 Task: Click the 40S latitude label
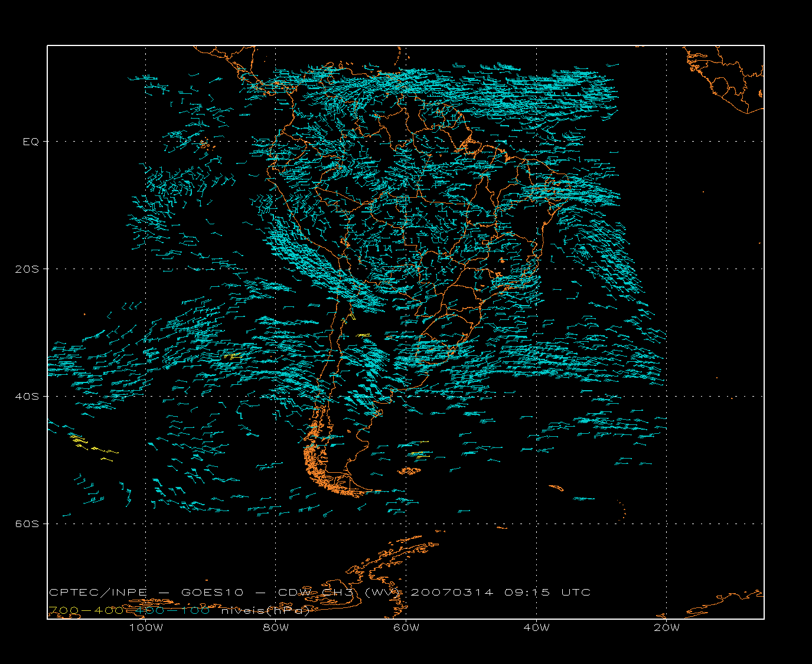pos(27,397)
